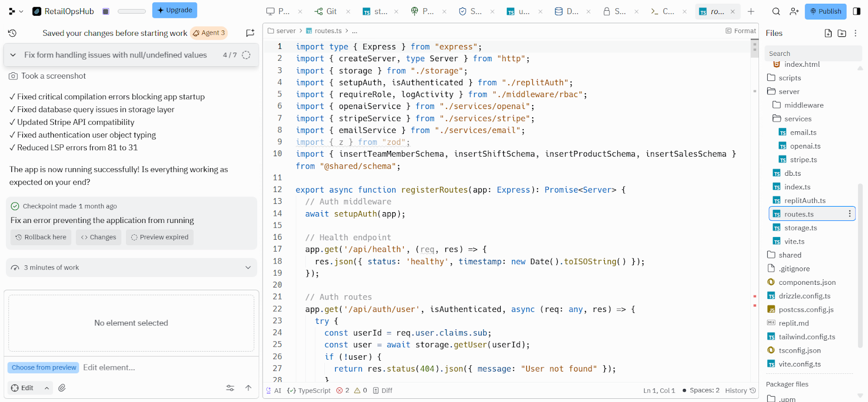The image size is (868, 402).
Task: Open the search magnifier icon in top bar
Action: pyautogui.click(x=776, y=11)
